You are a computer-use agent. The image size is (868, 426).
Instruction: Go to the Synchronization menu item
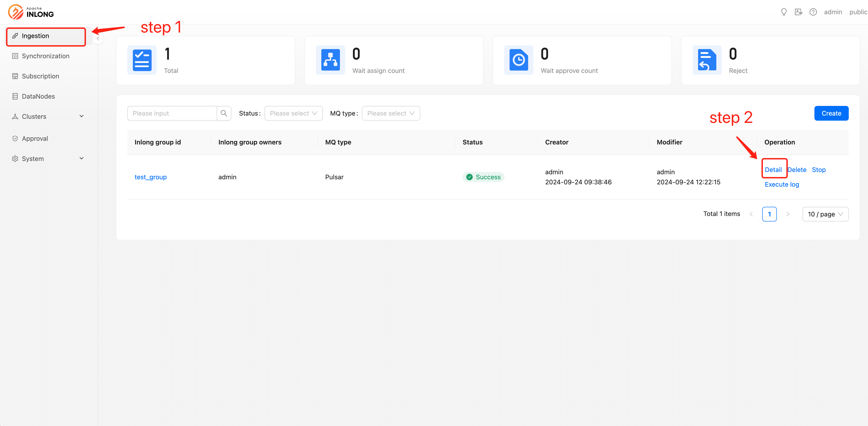pos(46,56)
